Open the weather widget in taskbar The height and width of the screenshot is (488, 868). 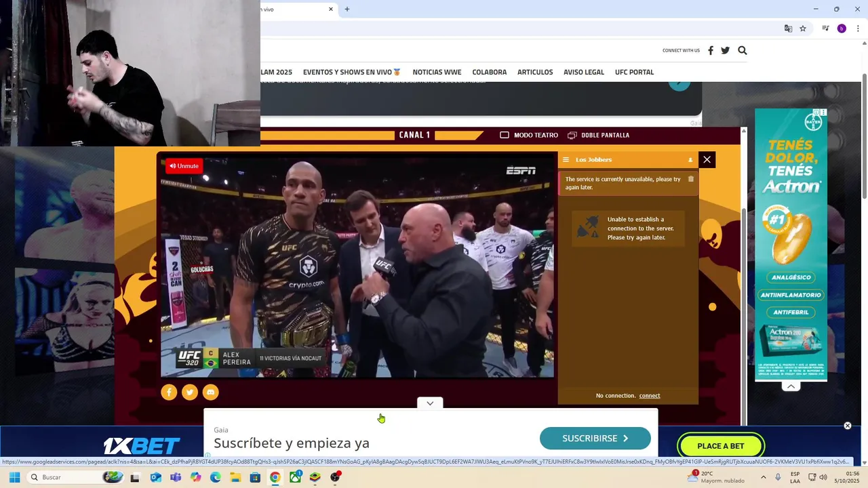point(717,477)
